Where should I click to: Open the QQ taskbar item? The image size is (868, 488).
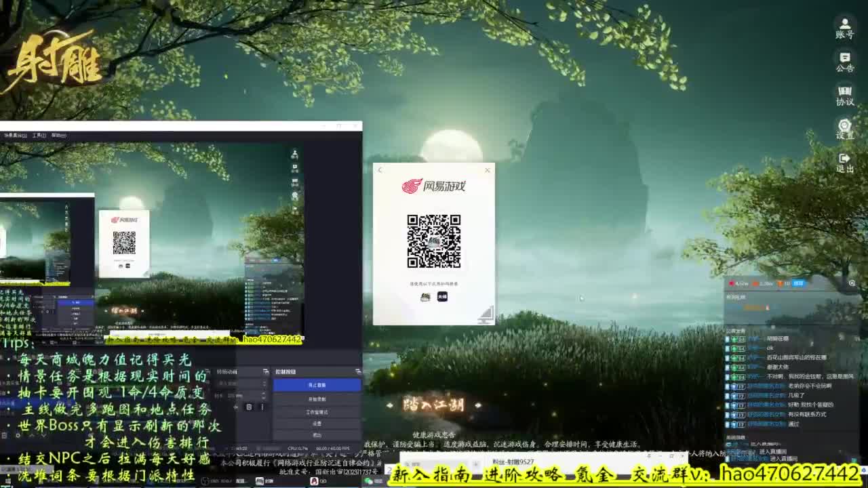[317, 481]
